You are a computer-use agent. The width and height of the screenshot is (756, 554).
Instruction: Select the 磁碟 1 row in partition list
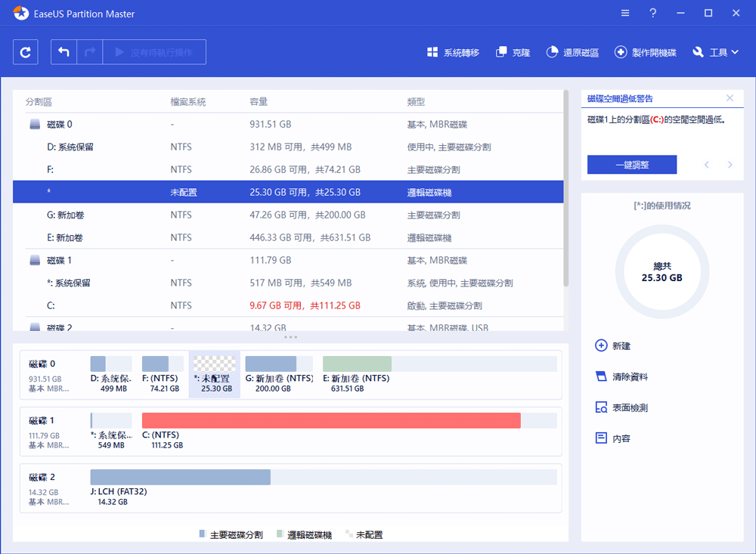pyautogui.click(x=60, y=260)
